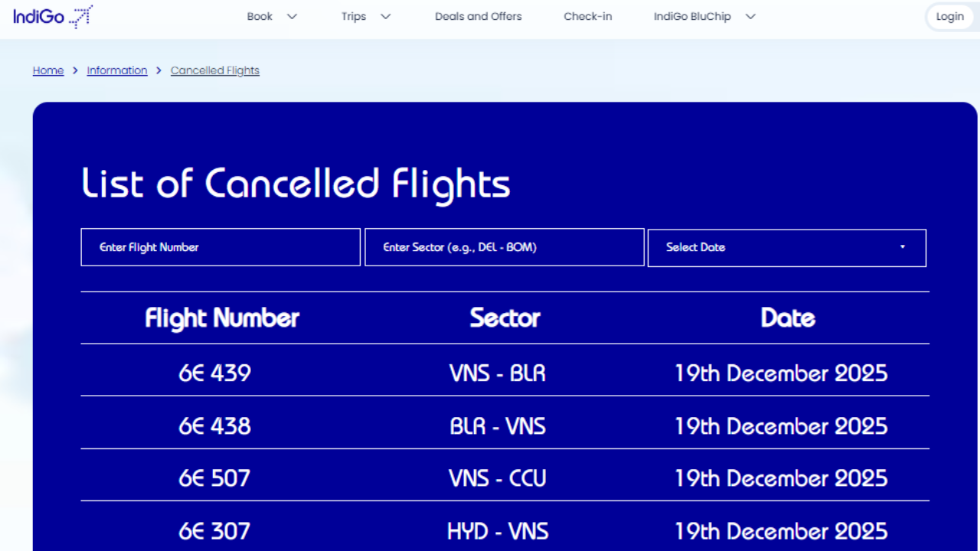The image size is (980, 551).
Task: Expand the Book menu chevron
Action: point(292,17)
